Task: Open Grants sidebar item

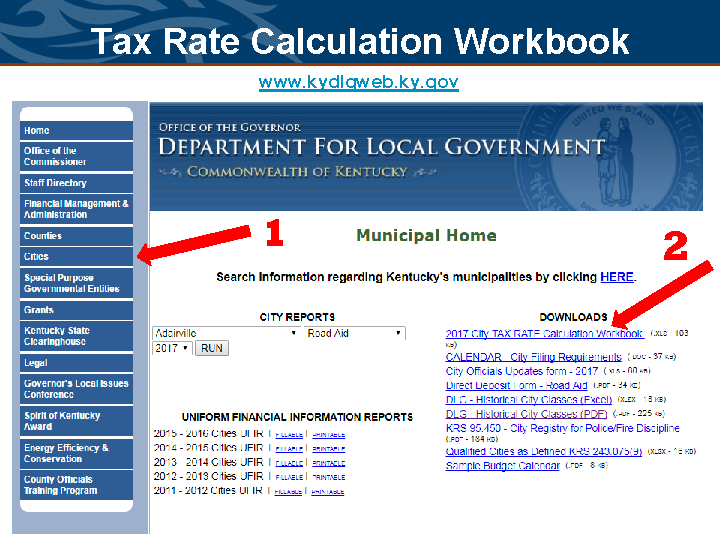Action: (x=76, y=310)
